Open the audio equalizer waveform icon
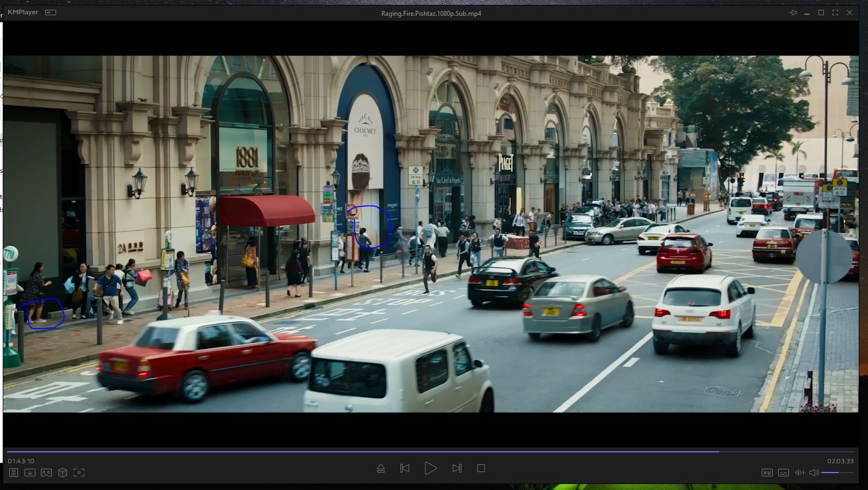This screenshot has width=868, height=490. [x=799, y=473]
